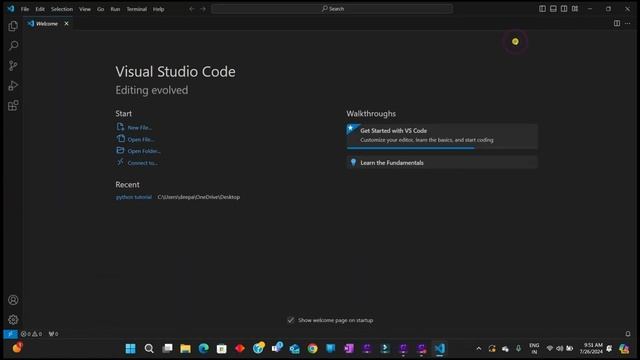Open the Customize Layout icon

coord(575,9)
